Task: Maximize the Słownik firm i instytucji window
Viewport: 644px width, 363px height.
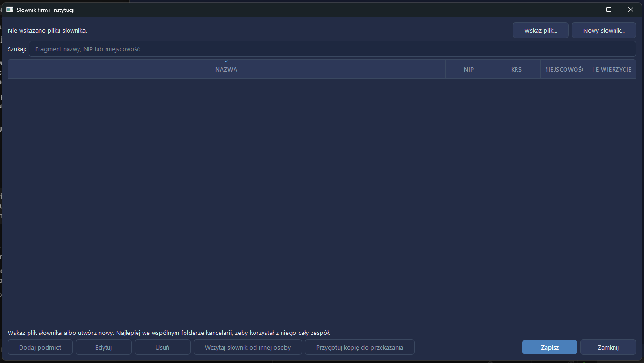Action: (x=609, y=10)
